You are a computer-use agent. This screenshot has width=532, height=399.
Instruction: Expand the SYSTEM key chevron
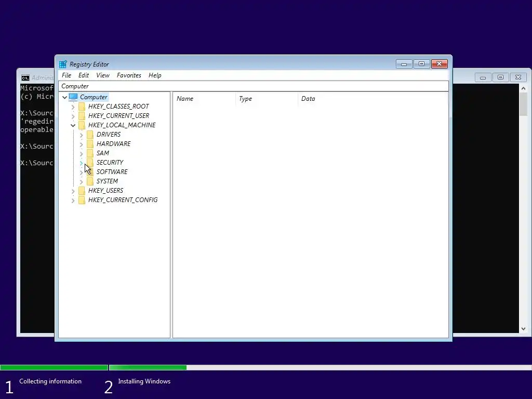click(81, 181)
